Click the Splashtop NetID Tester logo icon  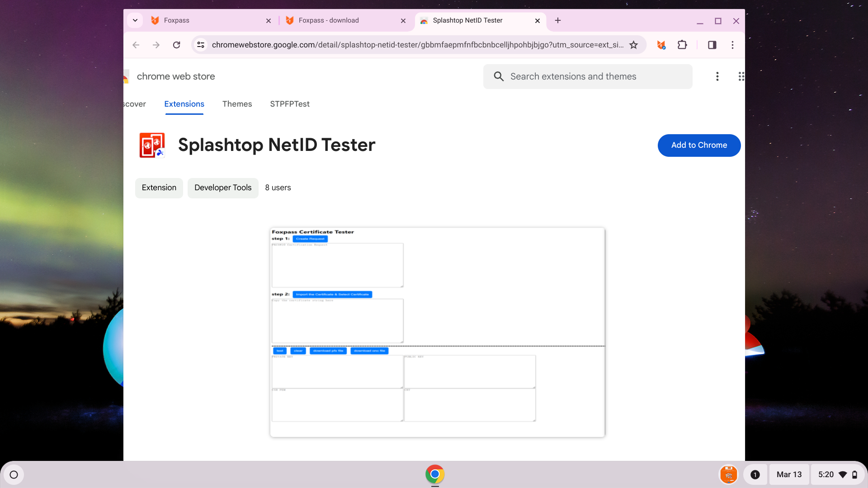(152, 145)
